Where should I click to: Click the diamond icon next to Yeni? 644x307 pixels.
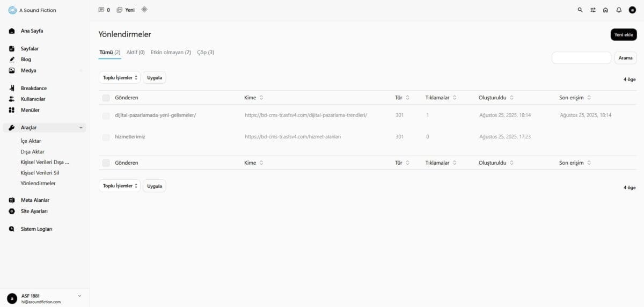click(x=144, y=10)
